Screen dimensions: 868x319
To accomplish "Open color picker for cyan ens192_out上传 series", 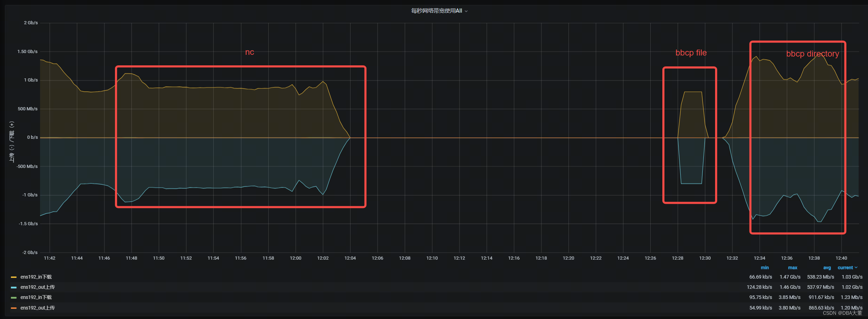I will click(x=14, y=287).
